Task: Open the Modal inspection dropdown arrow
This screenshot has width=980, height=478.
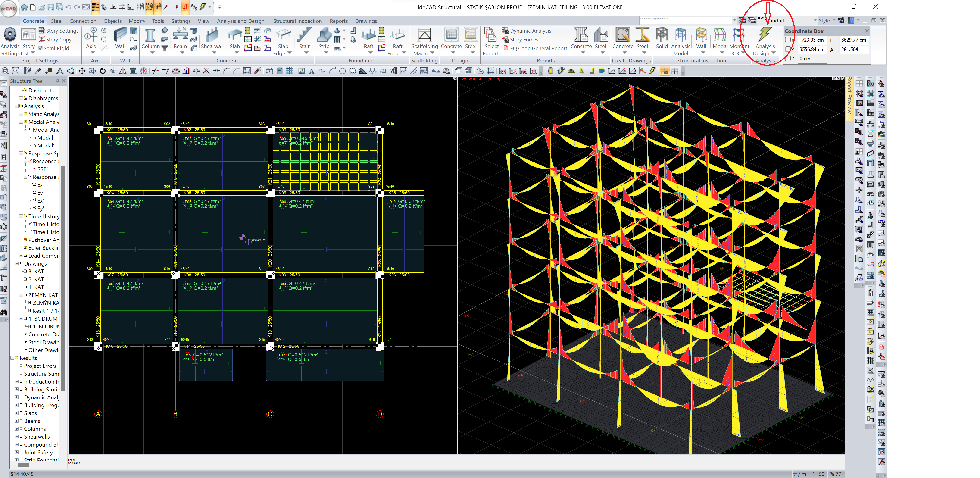Action: 722,53
